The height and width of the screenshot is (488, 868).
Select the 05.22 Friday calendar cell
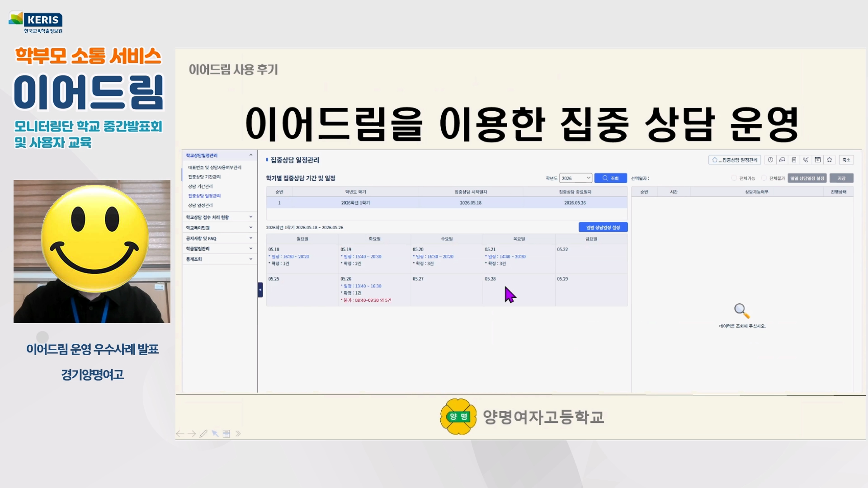point(591,258)
